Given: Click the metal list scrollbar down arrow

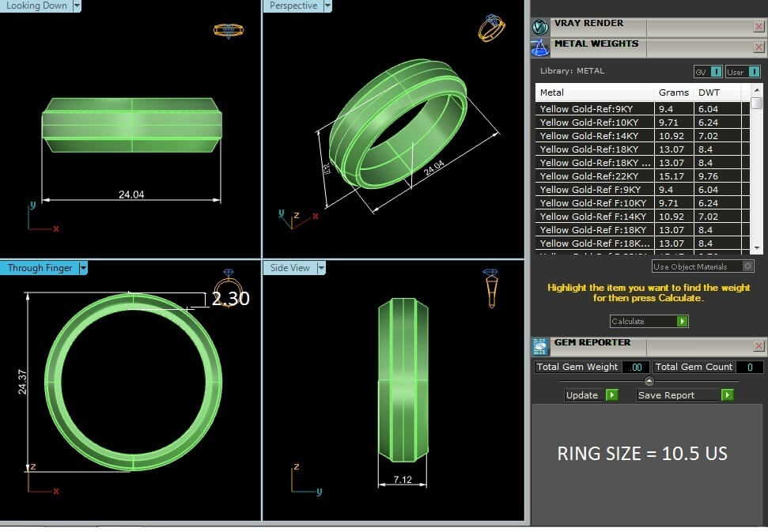Looking at the screenshot, I should (x=757, y=248).
